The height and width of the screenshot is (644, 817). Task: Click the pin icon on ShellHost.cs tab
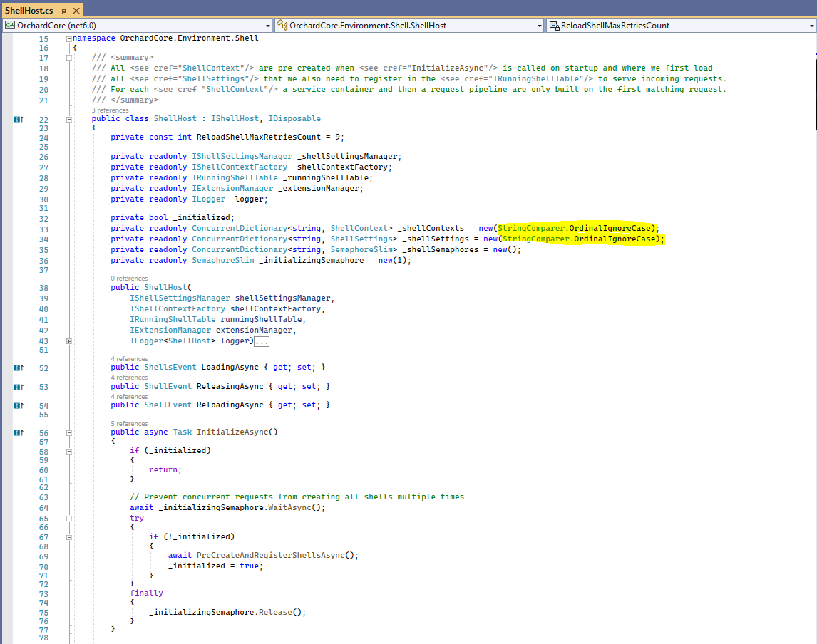pyautogui.click(x=63, y=11)
